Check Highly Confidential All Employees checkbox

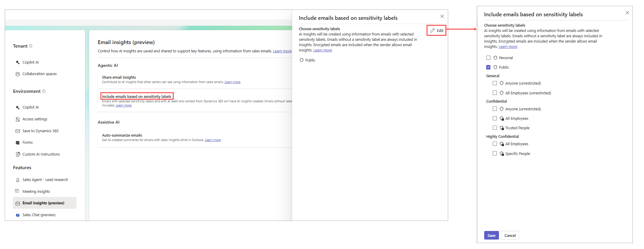coord(495,144)
